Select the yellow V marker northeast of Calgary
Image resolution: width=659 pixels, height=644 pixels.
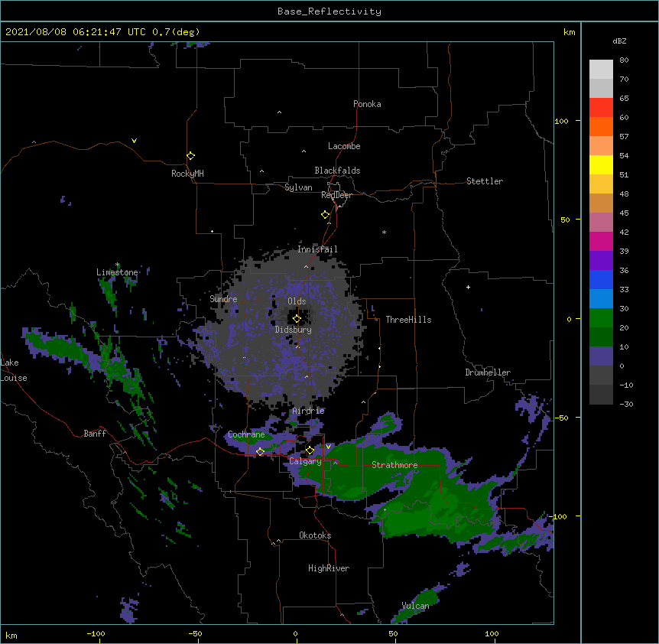(328, 446)
